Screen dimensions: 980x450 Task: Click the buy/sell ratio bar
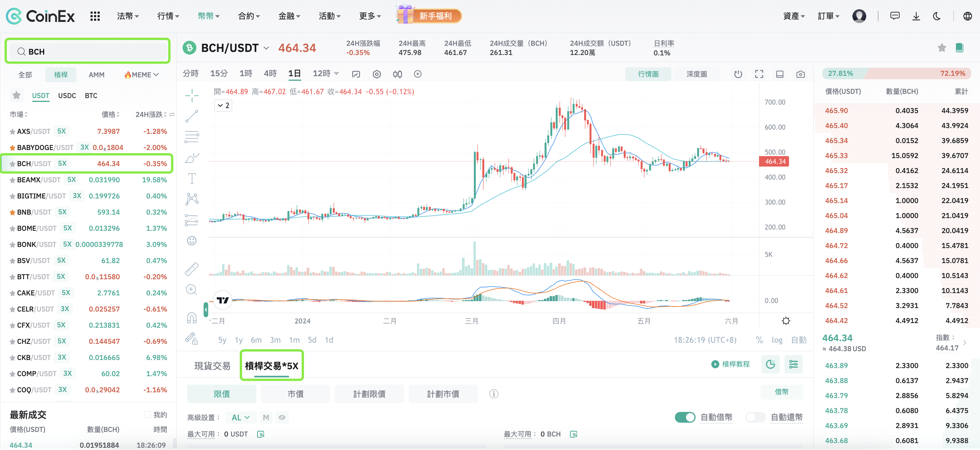tap(897, 73)
